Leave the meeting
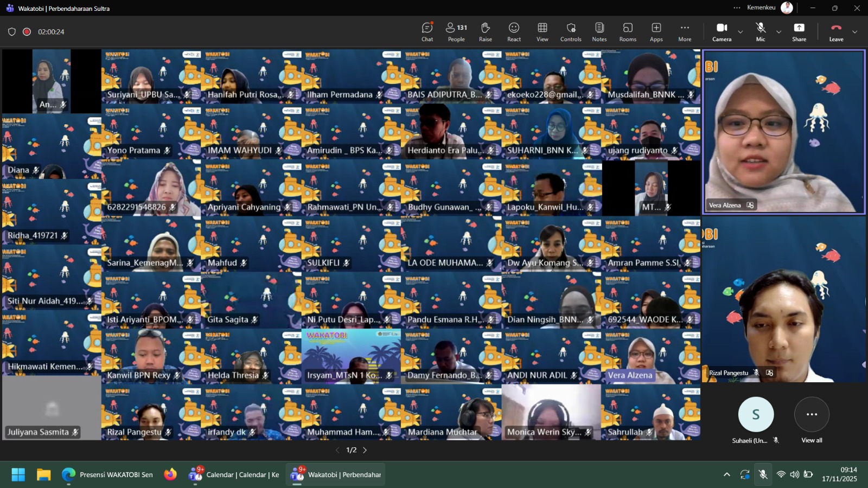The height and width of the screenshot is (488, 868). click(x=836, y=31)
